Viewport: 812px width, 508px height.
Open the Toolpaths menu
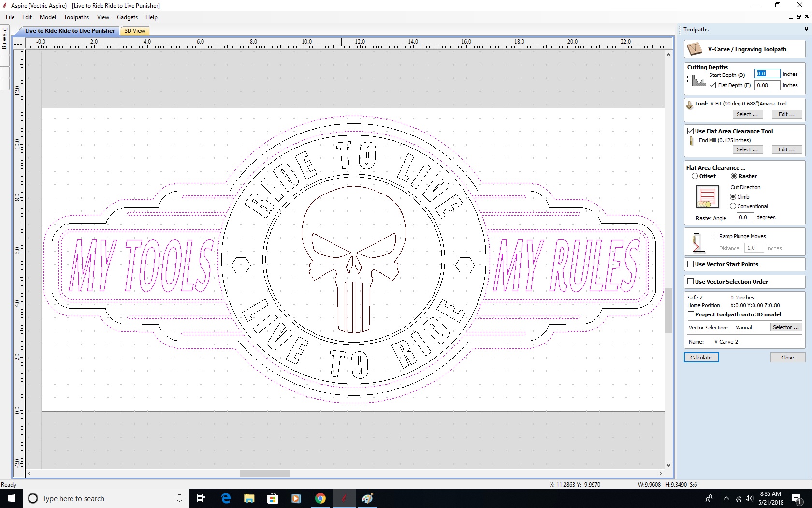click(76, 17)
